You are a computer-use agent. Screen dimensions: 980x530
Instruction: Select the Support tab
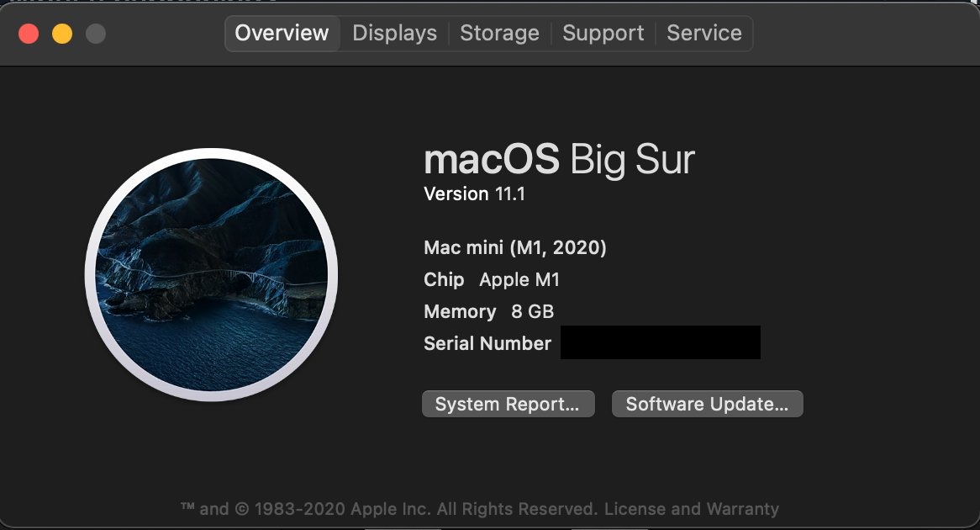point(603,33)
